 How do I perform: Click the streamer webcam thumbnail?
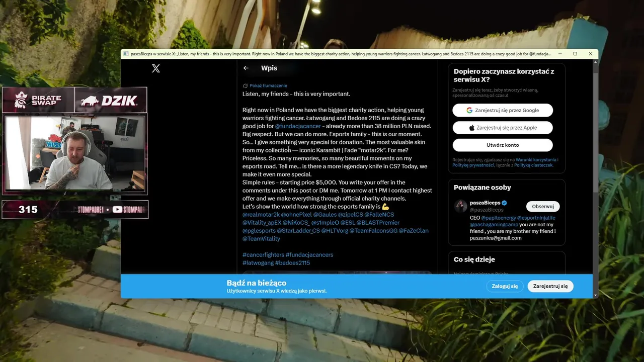(75, 153)
